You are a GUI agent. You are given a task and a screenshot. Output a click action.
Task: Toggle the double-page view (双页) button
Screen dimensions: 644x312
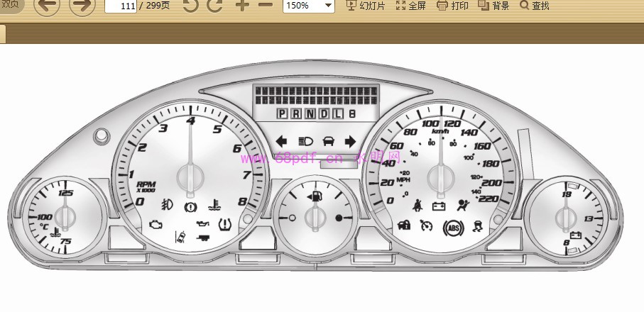[x=11, y=6]
